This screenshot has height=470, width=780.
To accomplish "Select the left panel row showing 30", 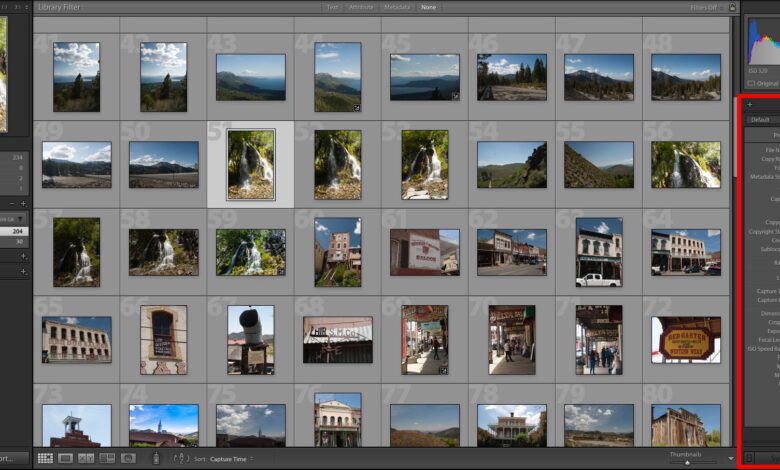I will tap(14, 242).
